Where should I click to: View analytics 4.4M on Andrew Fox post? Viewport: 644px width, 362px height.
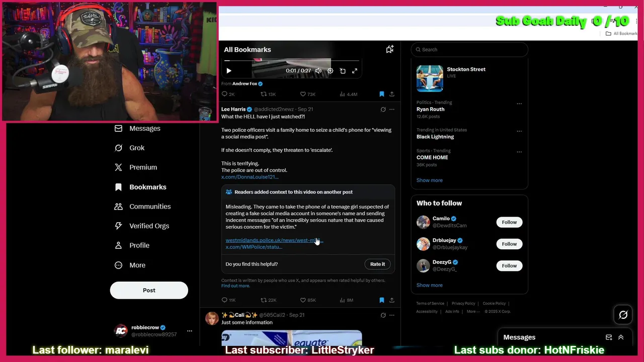pos(348,94)
